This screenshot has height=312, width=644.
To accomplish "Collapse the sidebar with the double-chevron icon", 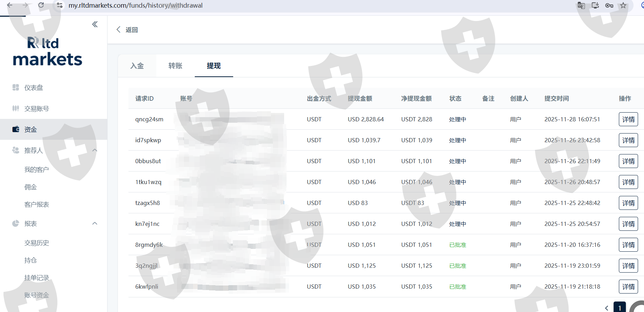I will [x=95, y=24].
